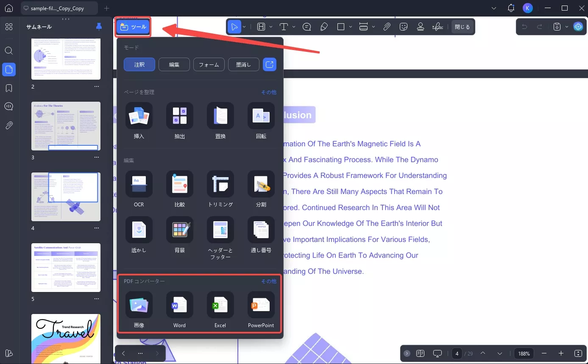
Task: Expand the measure tool dropdown arrow
Action: [x=373, y=27]
